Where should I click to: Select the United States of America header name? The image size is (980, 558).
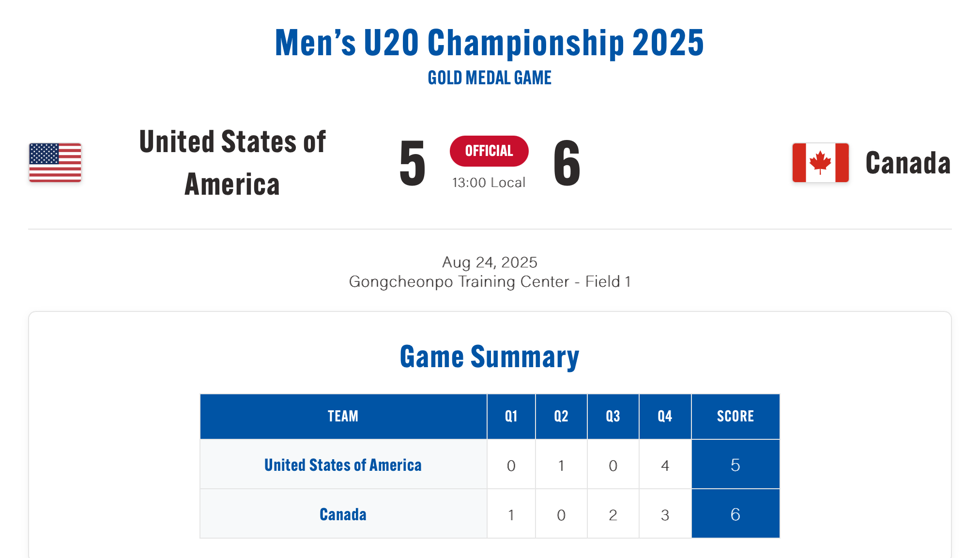click(232, 163)
